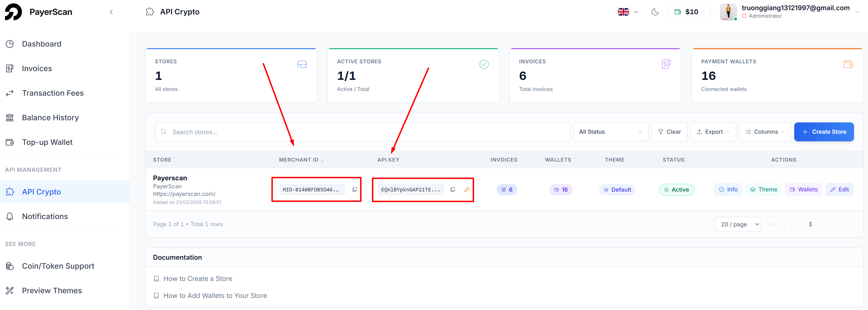Change the 20 / page selector
Screen dimensions: 868x310
pos(738,224)
